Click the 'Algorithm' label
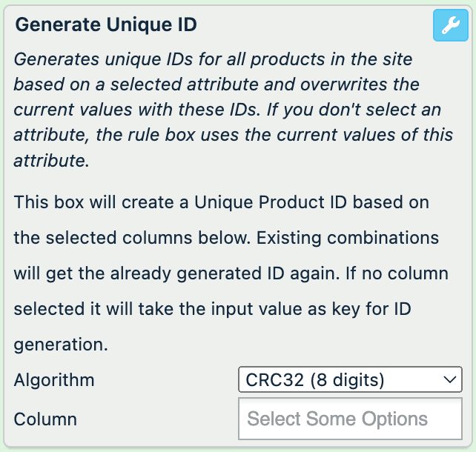 pos(54,380)
